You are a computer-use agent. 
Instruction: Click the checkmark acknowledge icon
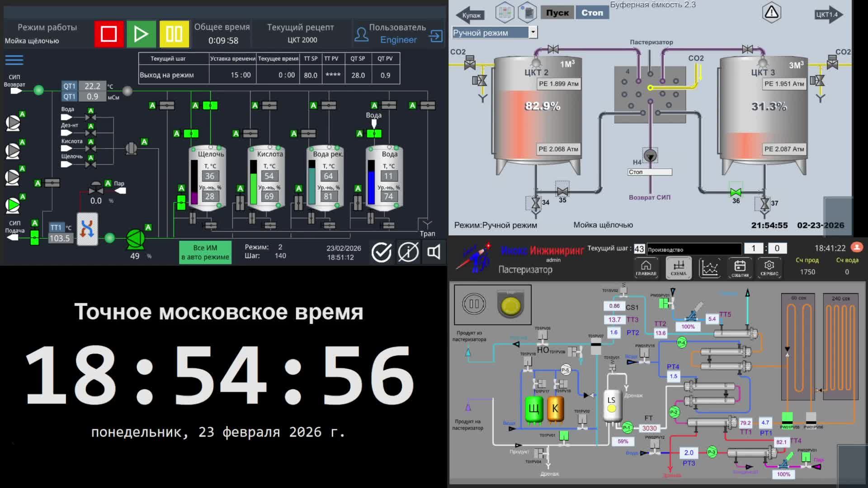[381, 252]
